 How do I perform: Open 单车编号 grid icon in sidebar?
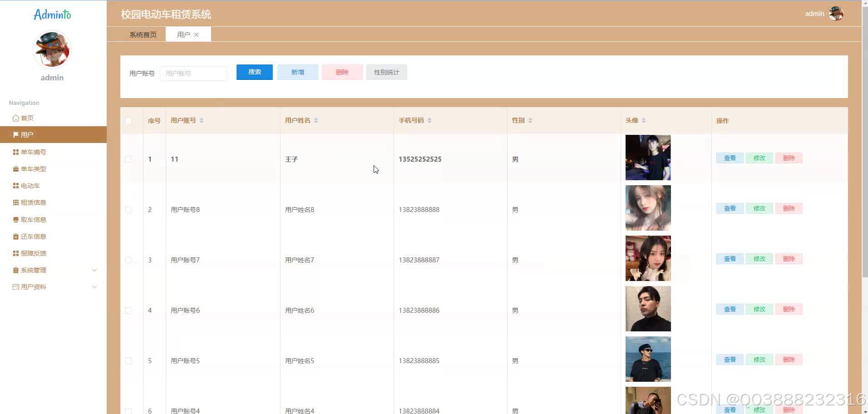(16, 152)
